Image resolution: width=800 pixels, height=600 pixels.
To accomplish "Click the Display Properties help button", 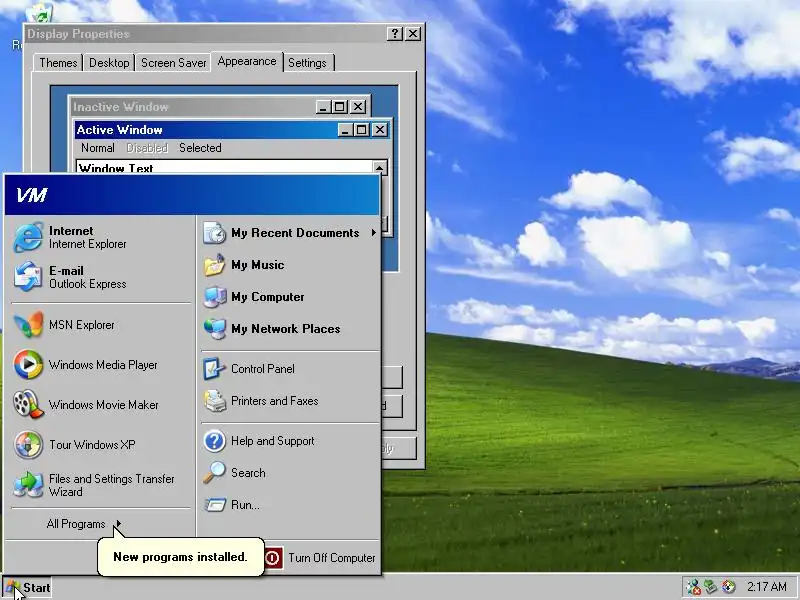I will (x=394, y=34).
